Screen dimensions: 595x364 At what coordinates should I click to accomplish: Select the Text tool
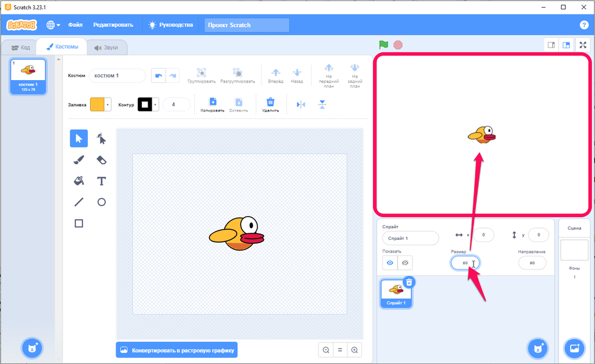pos(101,181)
